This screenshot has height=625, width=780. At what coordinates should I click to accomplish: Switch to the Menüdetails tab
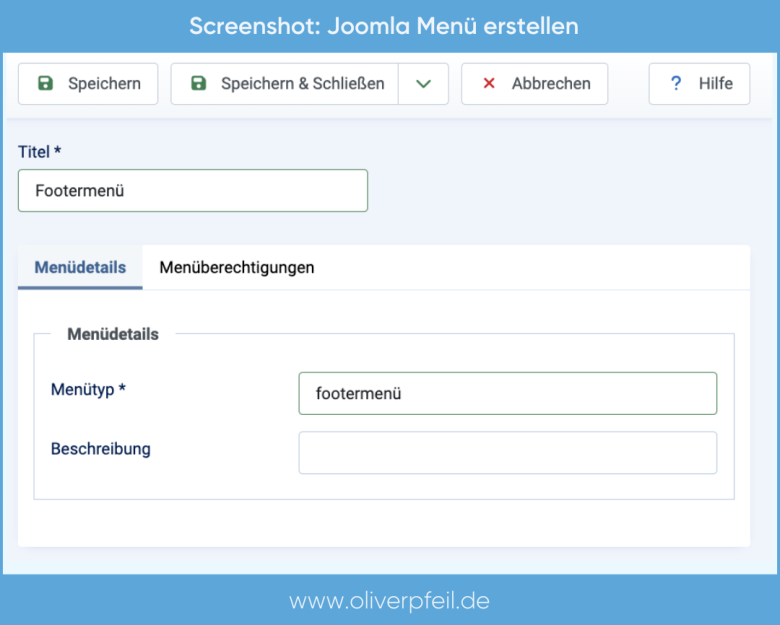click(80, 267)
